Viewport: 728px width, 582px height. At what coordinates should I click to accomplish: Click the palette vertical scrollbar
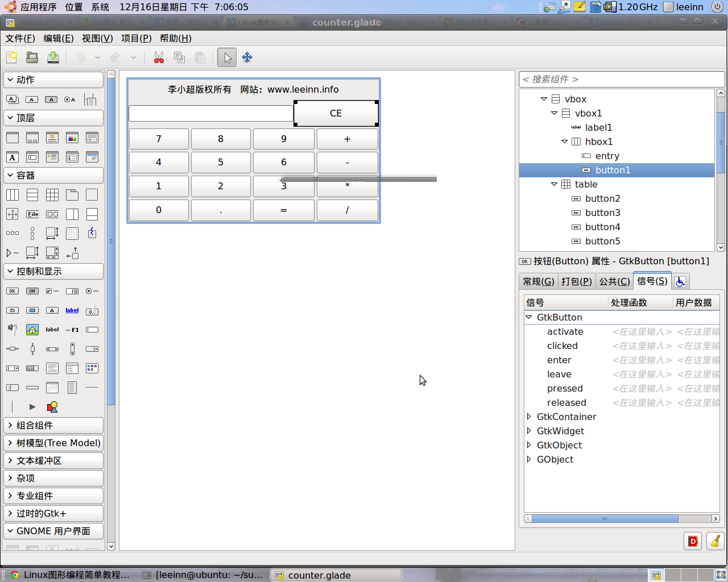click(x=111, y=242)
